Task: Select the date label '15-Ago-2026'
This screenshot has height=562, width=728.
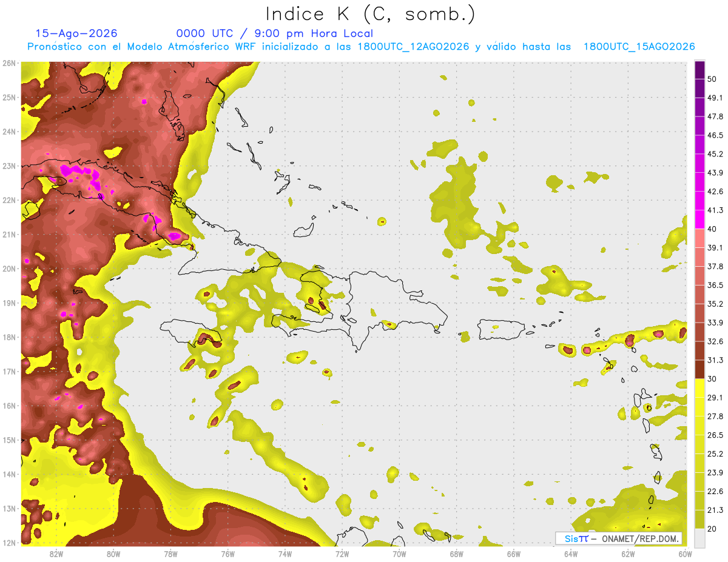Action: [76, 33]
